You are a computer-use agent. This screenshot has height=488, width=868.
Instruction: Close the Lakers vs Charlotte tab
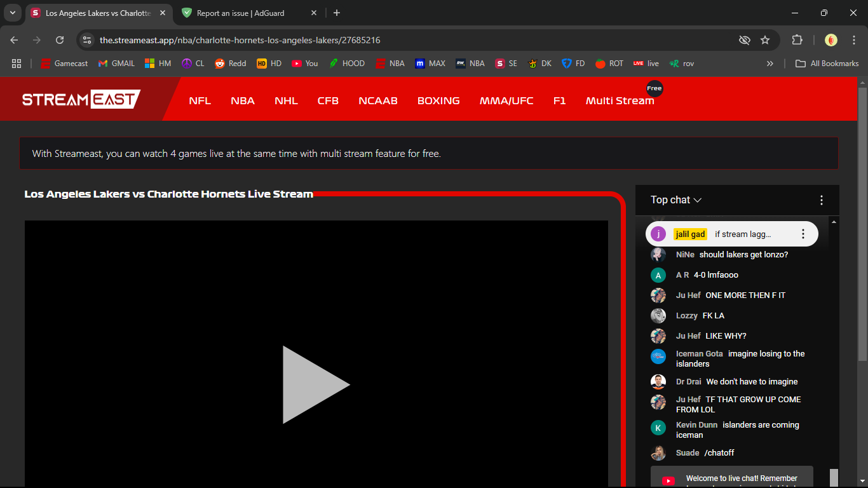tap(162, 13)
